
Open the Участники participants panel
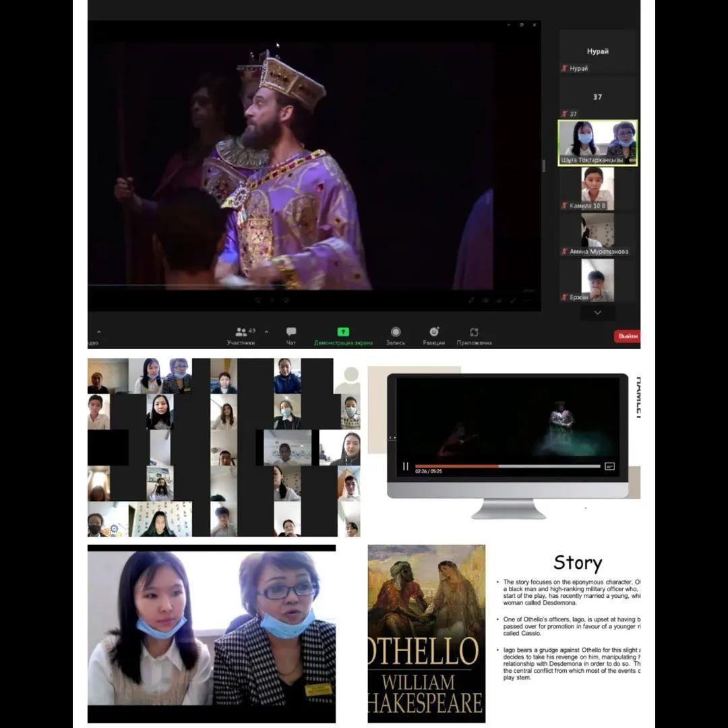241,336
